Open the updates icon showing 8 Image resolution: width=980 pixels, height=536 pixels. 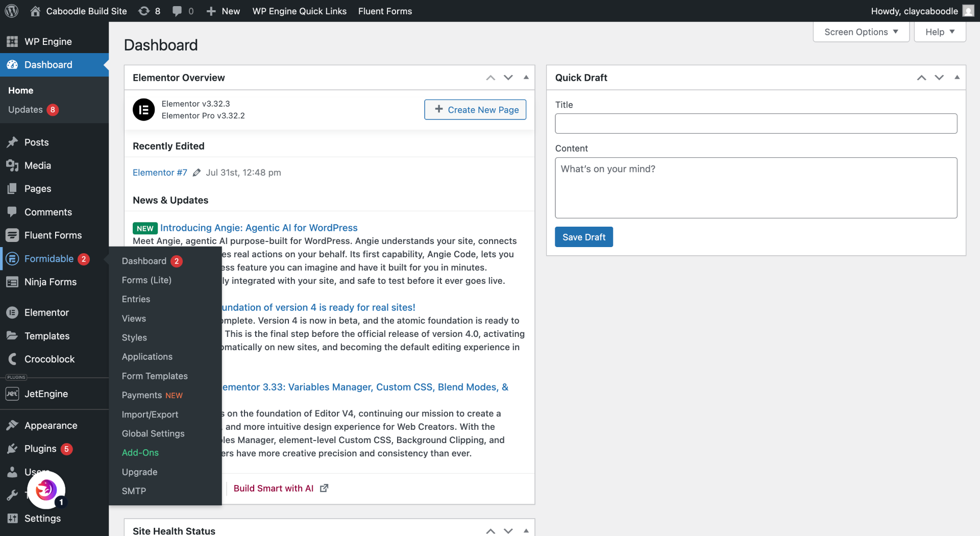[x=144, y=11]
